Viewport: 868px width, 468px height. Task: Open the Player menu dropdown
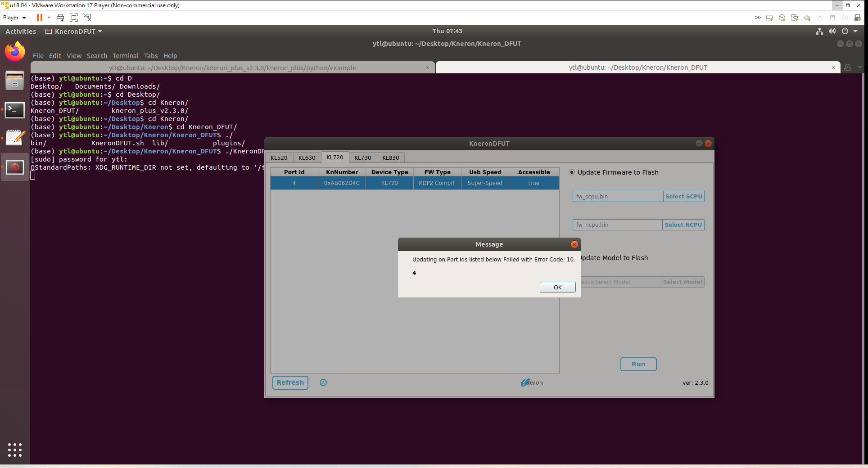pos(14,18)
